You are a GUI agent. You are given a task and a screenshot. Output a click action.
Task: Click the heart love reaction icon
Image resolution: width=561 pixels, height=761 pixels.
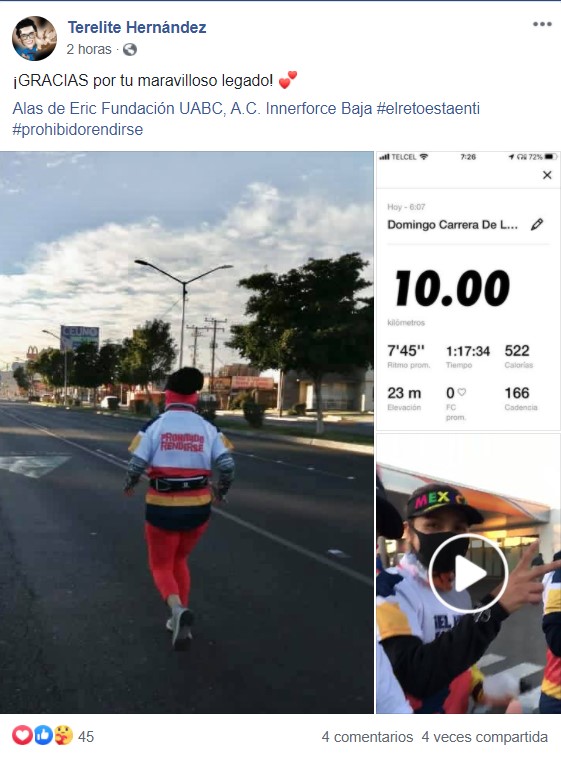(x=22, y=735)
